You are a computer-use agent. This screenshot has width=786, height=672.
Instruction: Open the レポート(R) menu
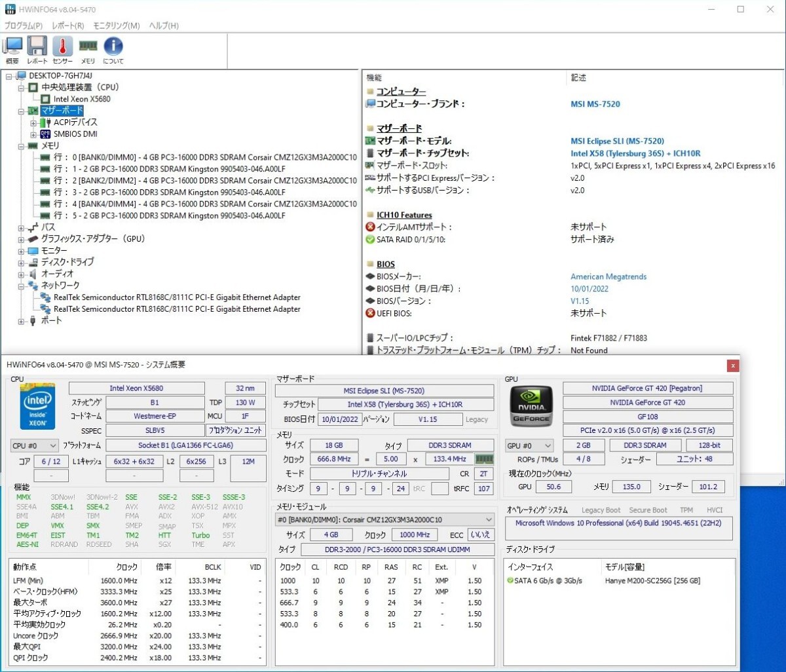[68, 26]
